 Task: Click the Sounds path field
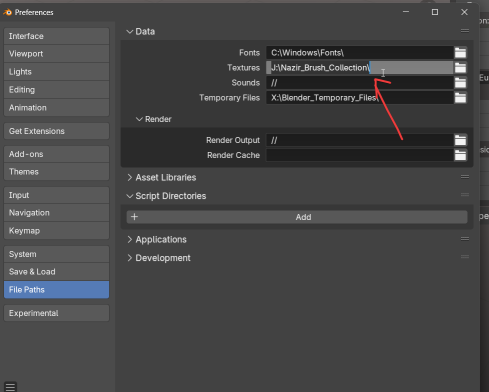360,83
